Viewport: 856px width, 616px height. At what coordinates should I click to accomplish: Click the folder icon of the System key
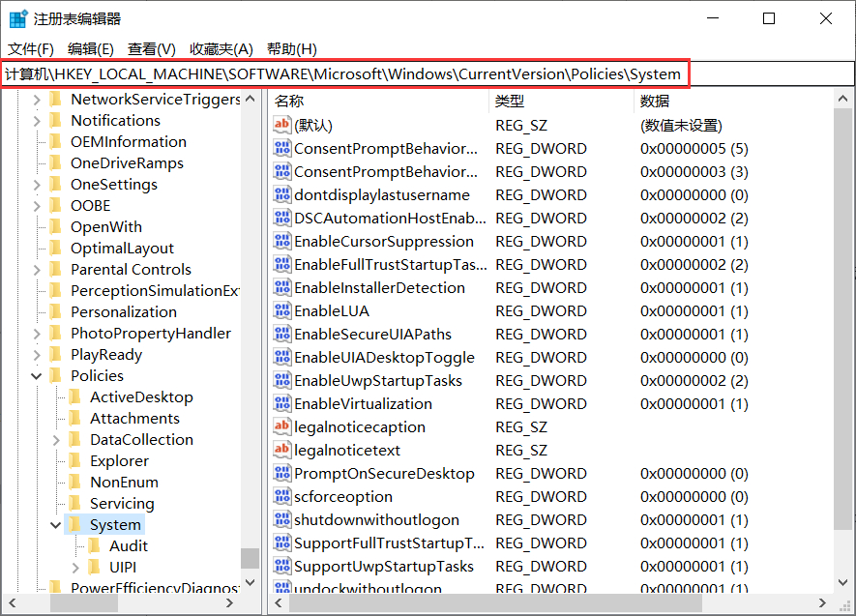76,524
